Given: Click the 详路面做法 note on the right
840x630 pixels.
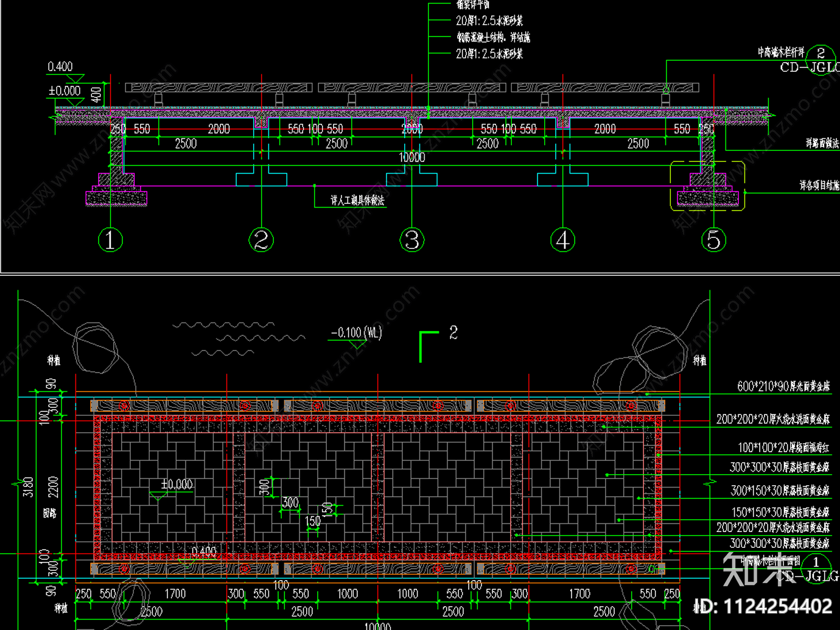Looking at the screenshot, I should (x=822, y=143).
